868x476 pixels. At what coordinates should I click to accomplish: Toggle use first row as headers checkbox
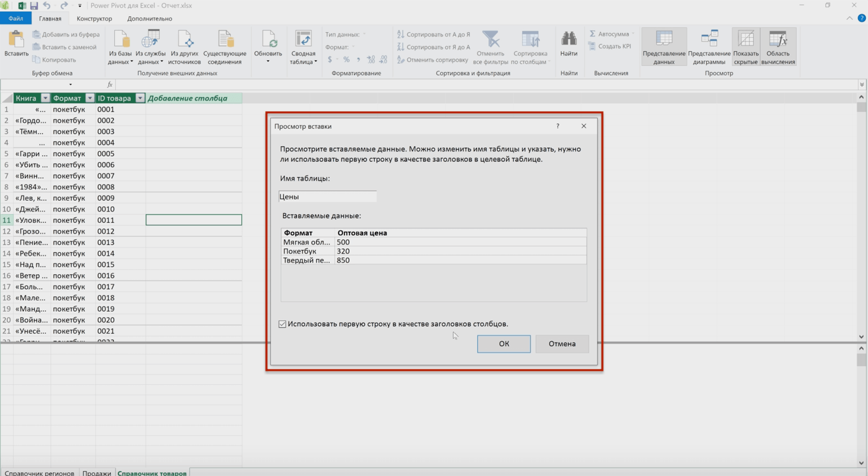click(282, 324)
